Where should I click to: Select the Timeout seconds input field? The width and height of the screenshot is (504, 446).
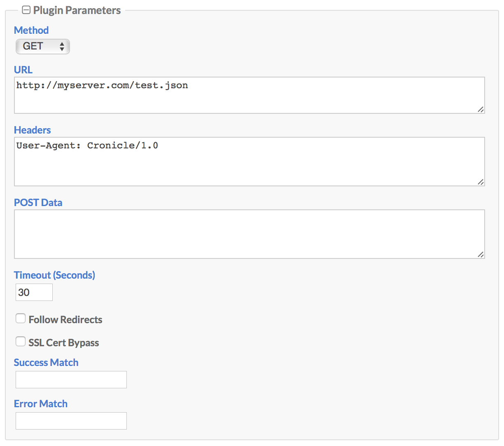pos(34,292)
